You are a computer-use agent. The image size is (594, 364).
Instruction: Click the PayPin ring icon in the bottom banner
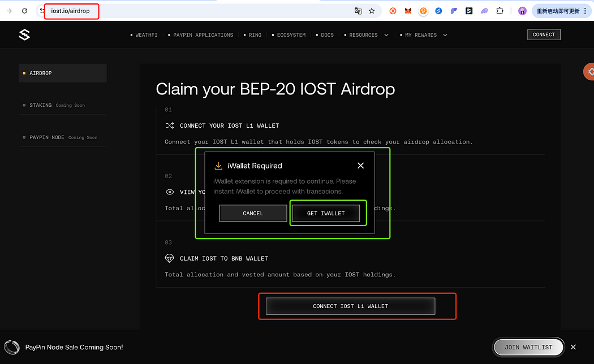(12, 347)
